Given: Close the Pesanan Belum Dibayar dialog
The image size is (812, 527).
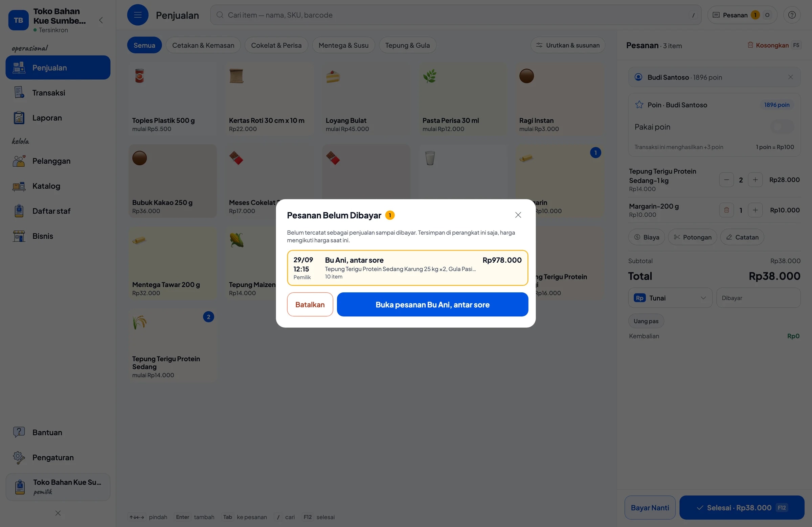Looking at the screenshot, I should coord(518,215).
